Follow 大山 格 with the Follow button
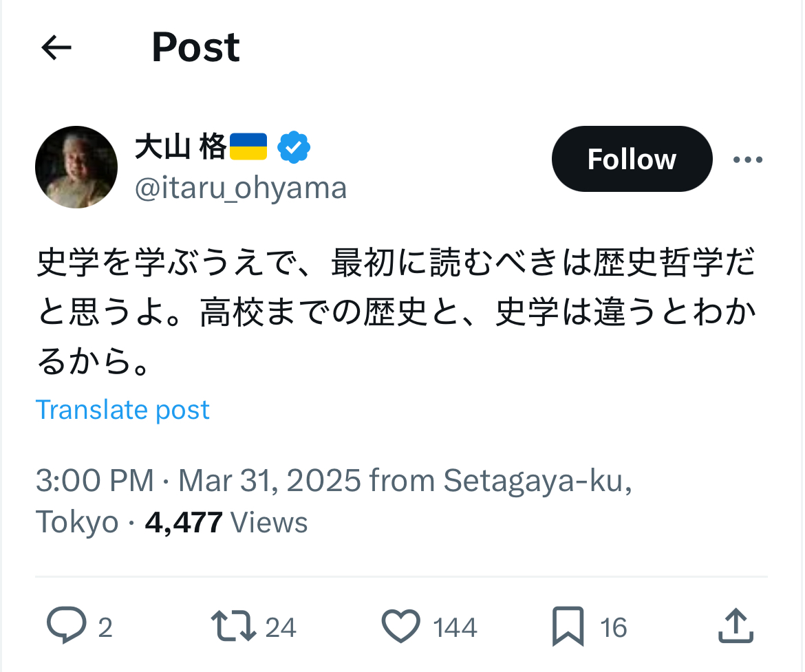Viewport: 805px width, 672px height. point(632,159)
